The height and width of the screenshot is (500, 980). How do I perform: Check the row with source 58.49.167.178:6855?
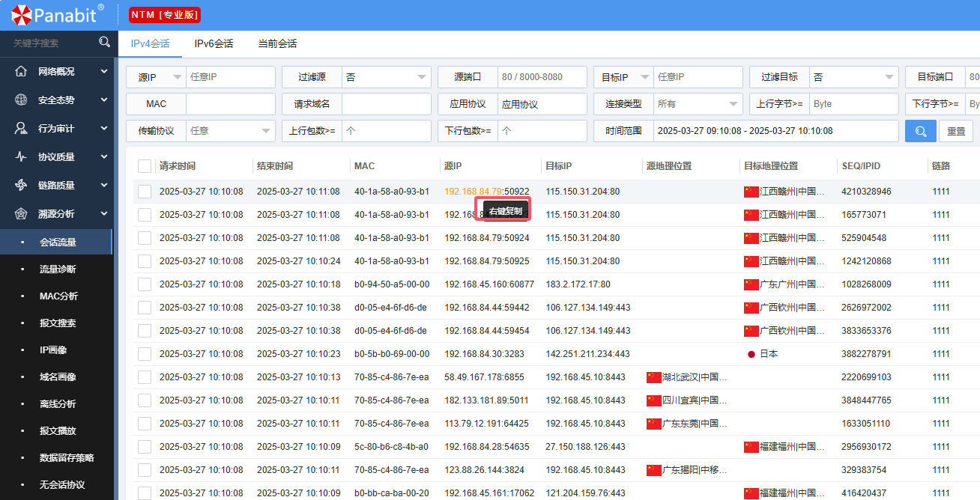(x=145, y=377)
